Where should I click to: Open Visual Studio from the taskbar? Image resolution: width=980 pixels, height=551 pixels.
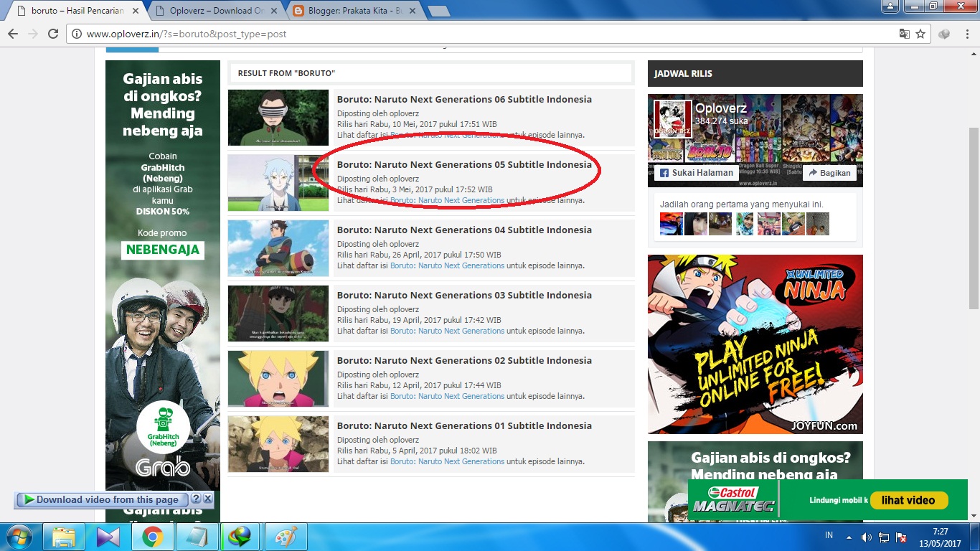point(108,537)
